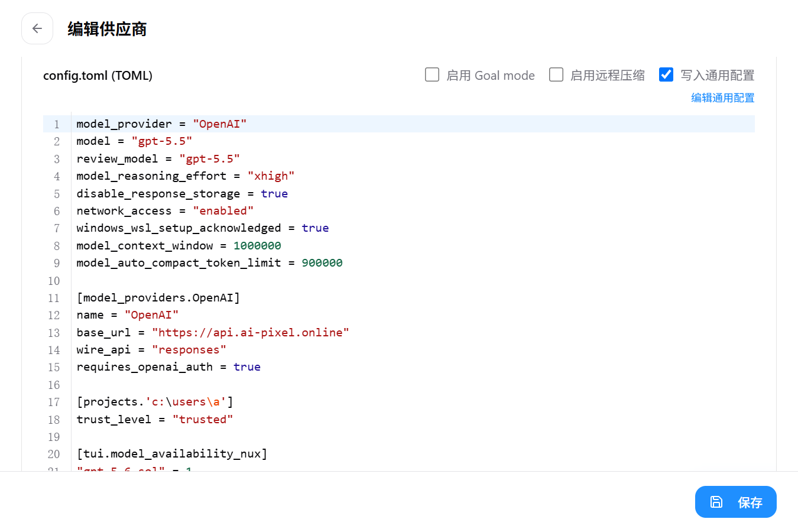Click the wire_api "responses" value

(189, 350)
